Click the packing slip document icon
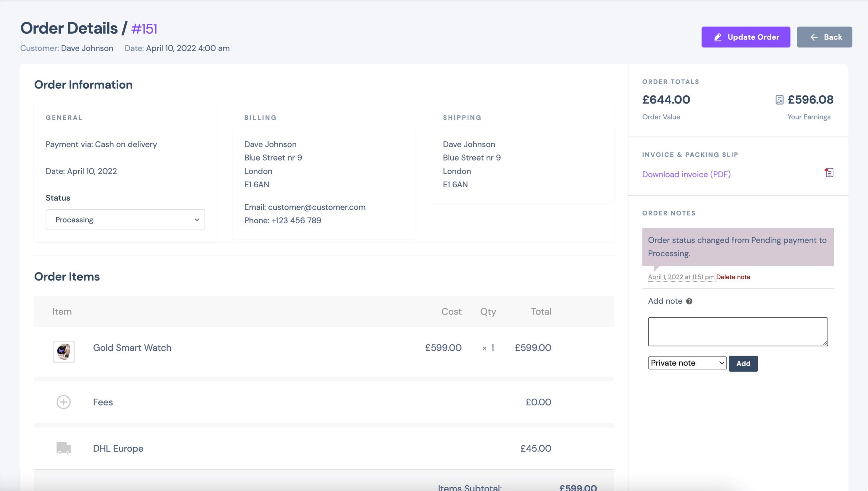 point(829,173)
